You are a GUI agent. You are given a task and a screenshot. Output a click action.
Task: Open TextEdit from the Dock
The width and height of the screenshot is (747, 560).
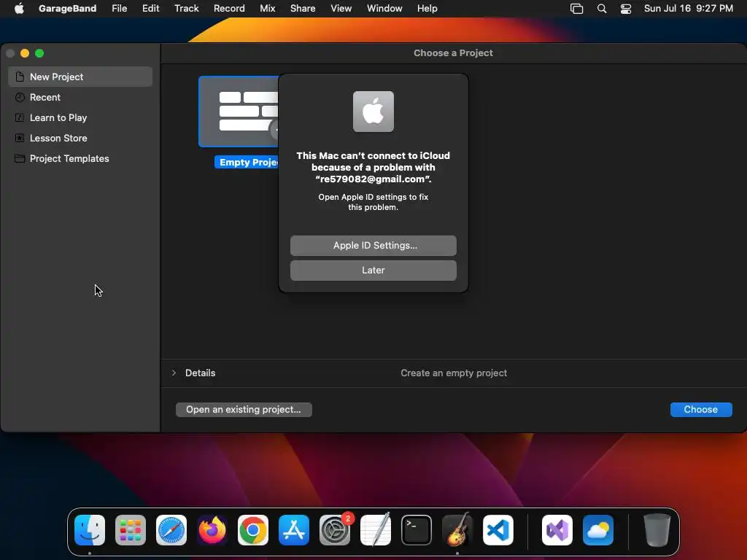[x=376, y=530]
